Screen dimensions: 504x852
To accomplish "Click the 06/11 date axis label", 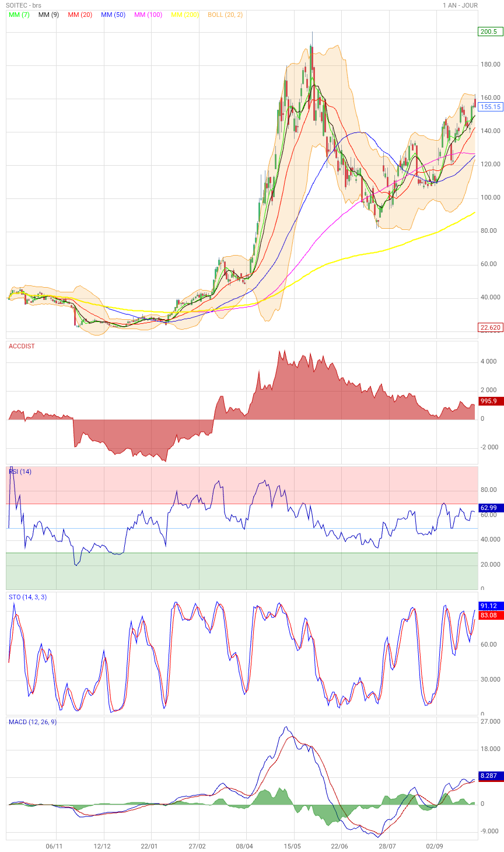I will (54, 846).
